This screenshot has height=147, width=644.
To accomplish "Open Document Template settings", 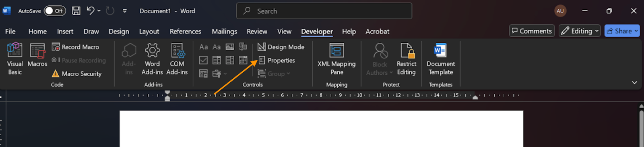I will coord(441,59).
